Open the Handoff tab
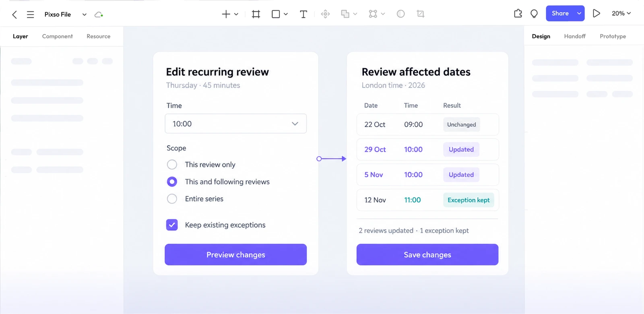The height and width of the screenshot is (314, 644). click(575, 36)
